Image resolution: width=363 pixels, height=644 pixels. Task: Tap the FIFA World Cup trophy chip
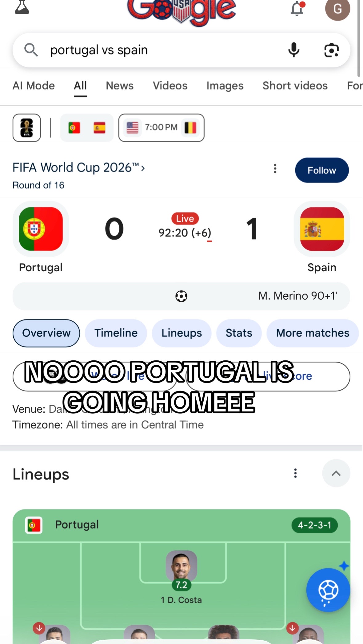tap(27, 128)
